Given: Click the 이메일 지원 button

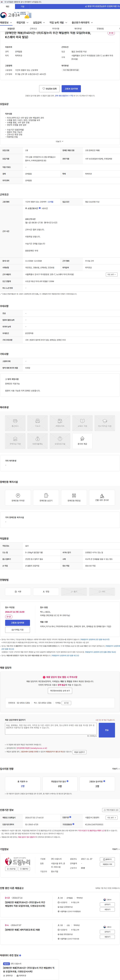Looking at the screenshot, I should click(x=17, y=630).
